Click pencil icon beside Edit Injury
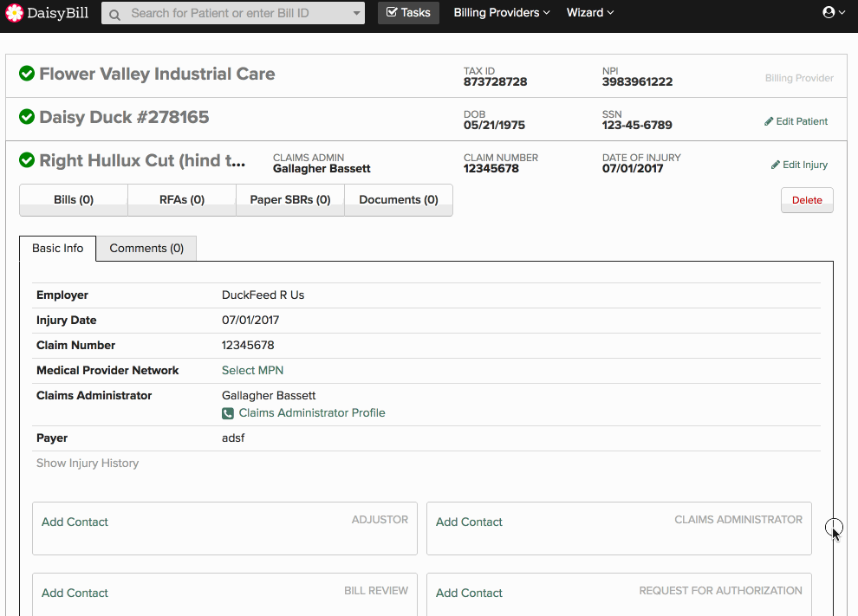This screenshot has width=858, height=616. 776,165
